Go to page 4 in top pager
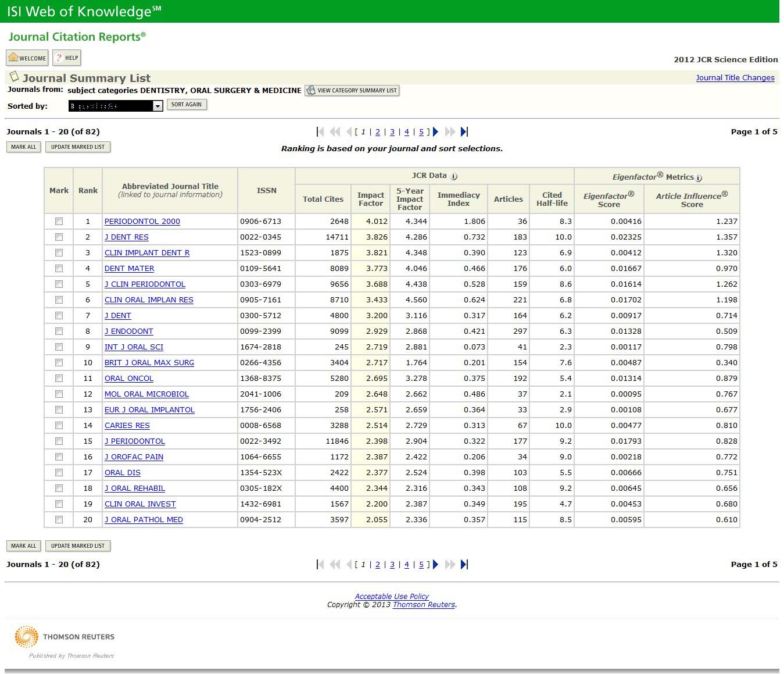This screenshot has height=674, width=784. coord(407,132)
